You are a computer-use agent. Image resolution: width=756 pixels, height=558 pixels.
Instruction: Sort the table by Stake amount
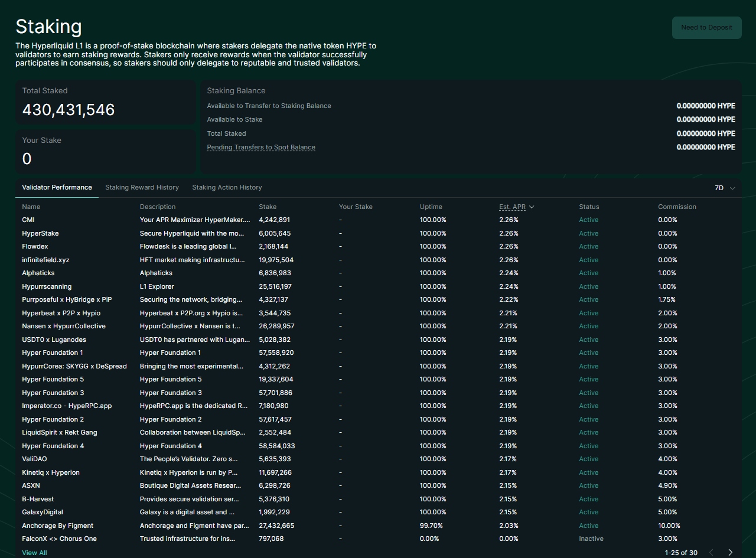(267, 207)
